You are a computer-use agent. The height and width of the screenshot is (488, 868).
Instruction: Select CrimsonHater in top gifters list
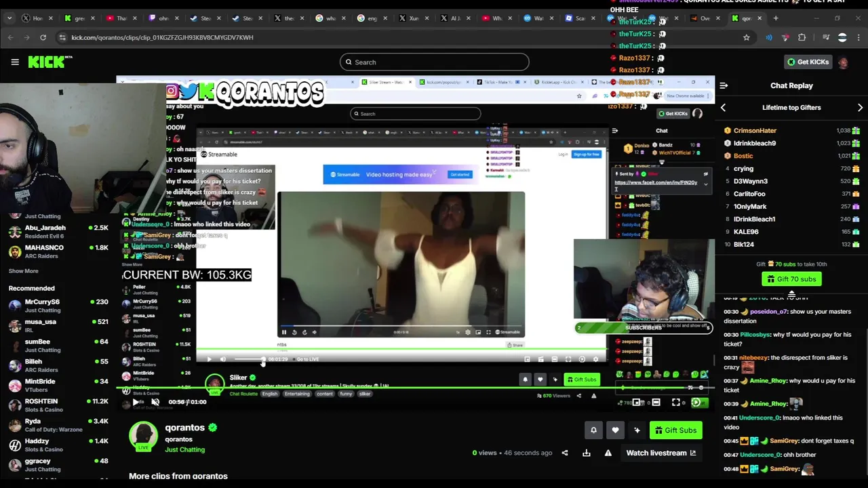tap(755, 131)
